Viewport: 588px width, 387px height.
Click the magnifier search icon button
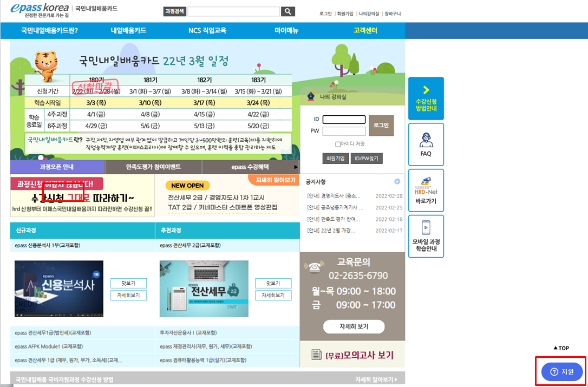(288, 11)
